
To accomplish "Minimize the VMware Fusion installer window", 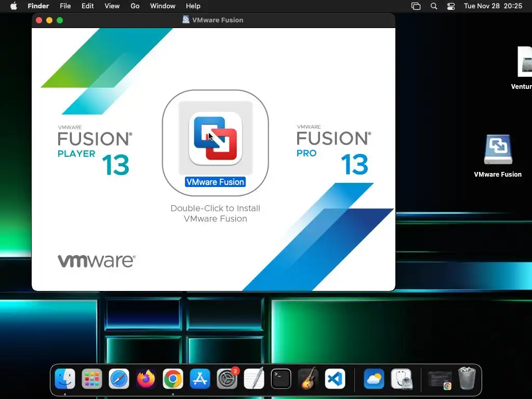I will pyautogui.click(x=49, y=20).
